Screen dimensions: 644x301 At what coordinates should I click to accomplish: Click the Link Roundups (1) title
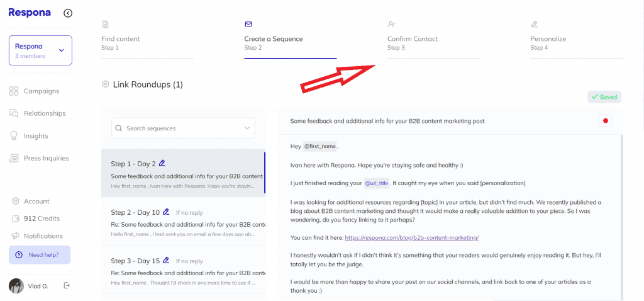click(148, 85)
